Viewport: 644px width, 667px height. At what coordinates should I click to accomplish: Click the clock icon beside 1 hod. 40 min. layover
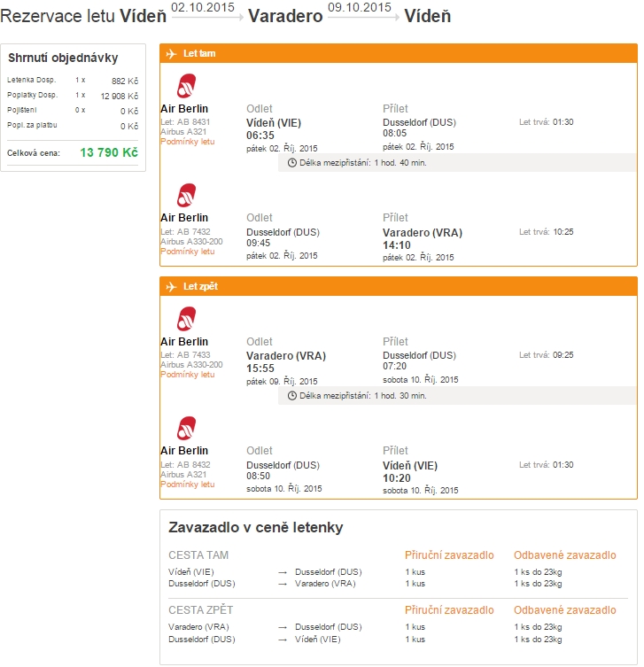(291, 162)
